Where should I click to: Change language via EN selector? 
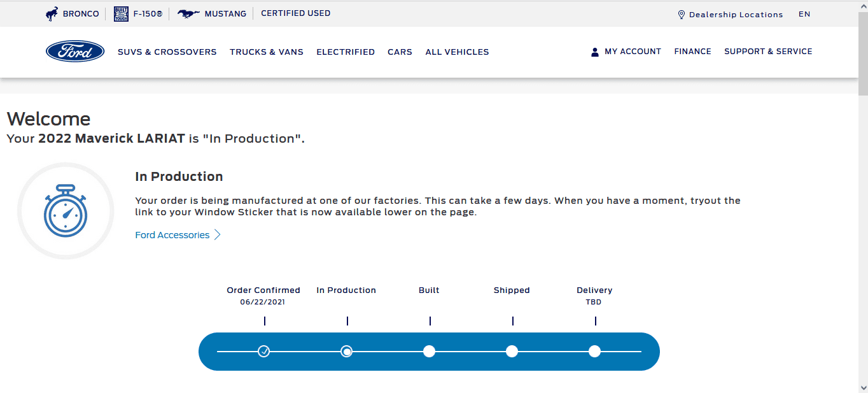(x=804, y=14)
